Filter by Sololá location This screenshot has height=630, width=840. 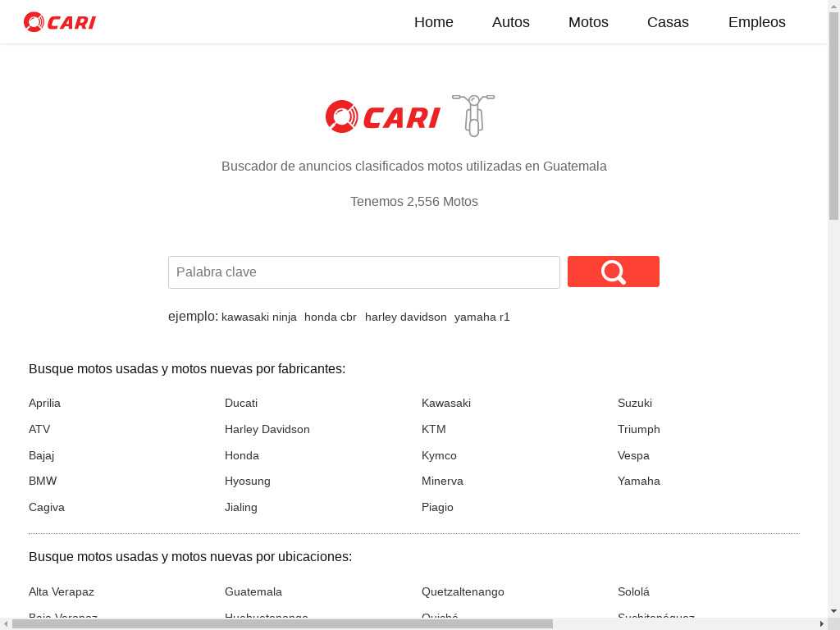click(x=633, y=591)
